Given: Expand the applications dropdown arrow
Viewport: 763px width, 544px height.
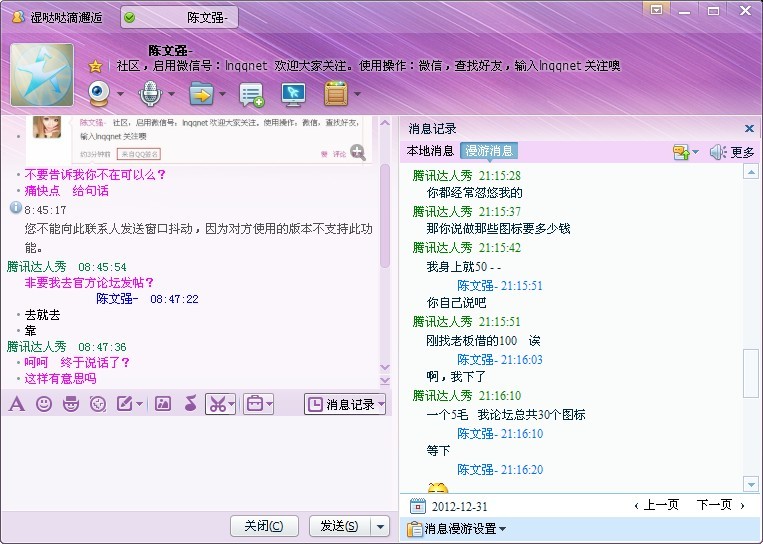Looking at the screenshot, I should pyautogui.click(x=358, y=93).
